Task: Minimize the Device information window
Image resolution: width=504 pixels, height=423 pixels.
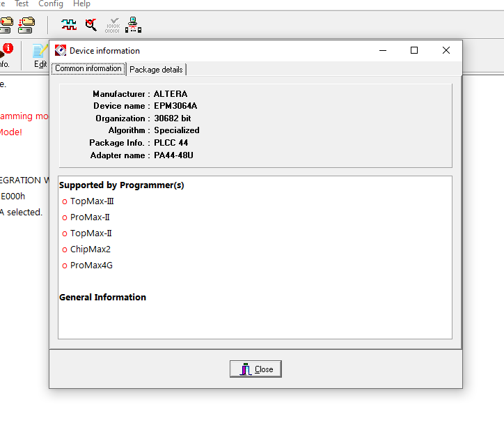Action: tap(382, 50)
